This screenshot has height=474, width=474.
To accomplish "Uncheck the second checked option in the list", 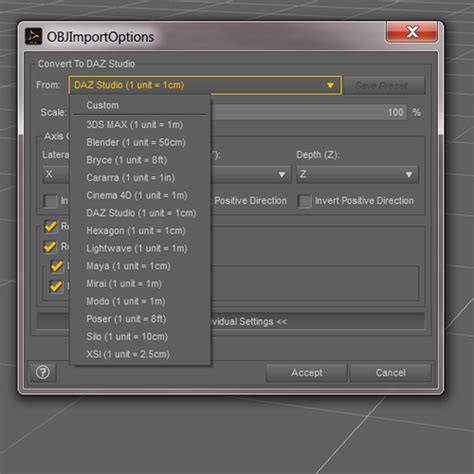I will [x=50, y=247].
